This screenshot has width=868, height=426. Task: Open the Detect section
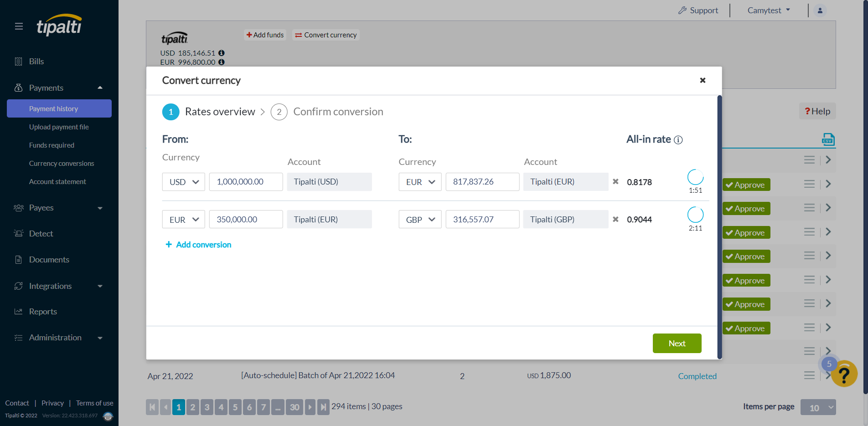(x=41, y=234)
